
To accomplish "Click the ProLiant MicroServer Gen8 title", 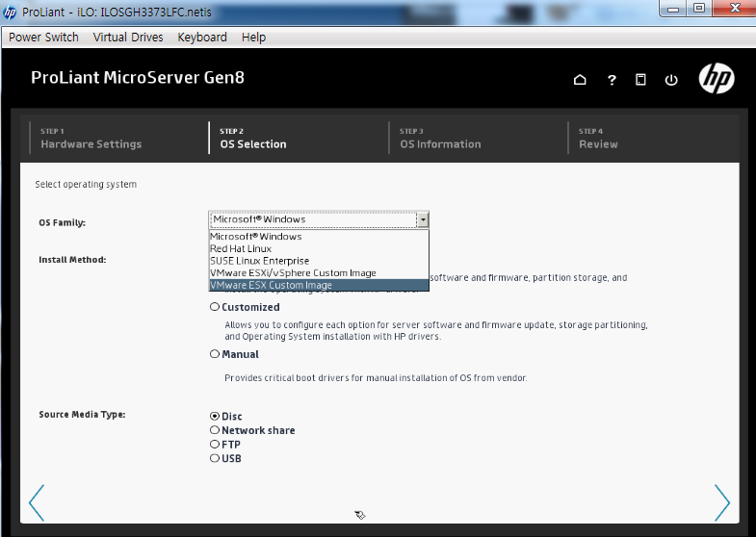I will point(138,78).
